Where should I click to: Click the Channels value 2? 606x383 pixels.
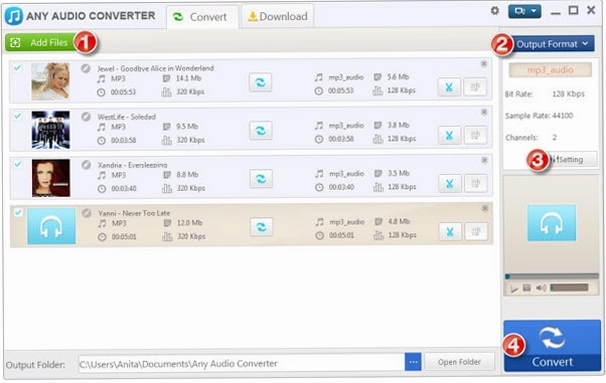coord(554,137)
